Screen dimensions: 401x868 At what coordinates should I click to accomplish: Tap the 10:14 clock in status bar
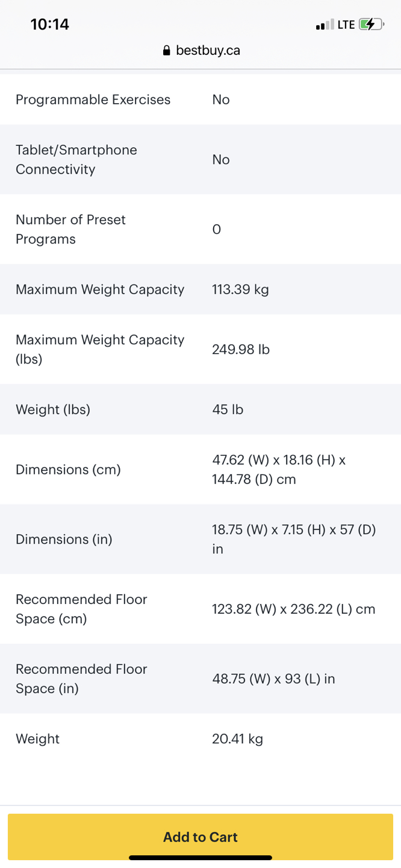50,25
